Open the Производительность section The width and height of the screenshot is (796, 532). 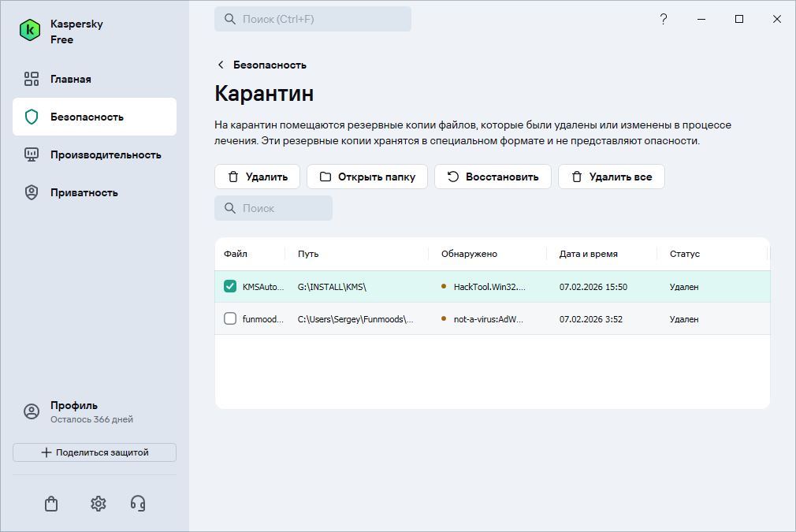pos(105,154)
